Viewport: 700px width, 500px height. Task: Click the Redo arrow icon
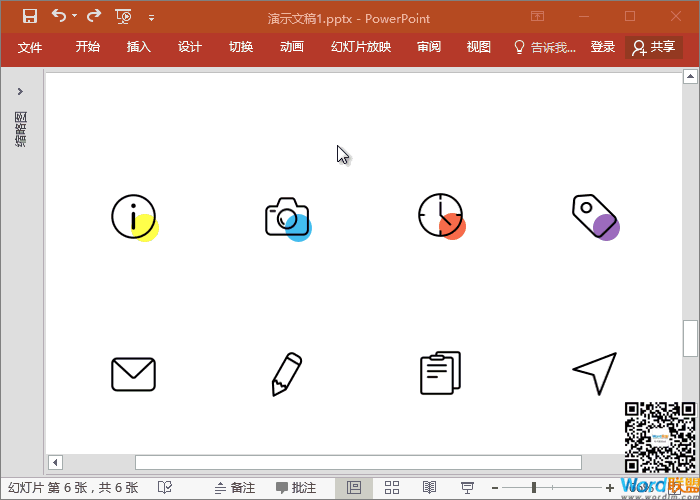point(94,16)
